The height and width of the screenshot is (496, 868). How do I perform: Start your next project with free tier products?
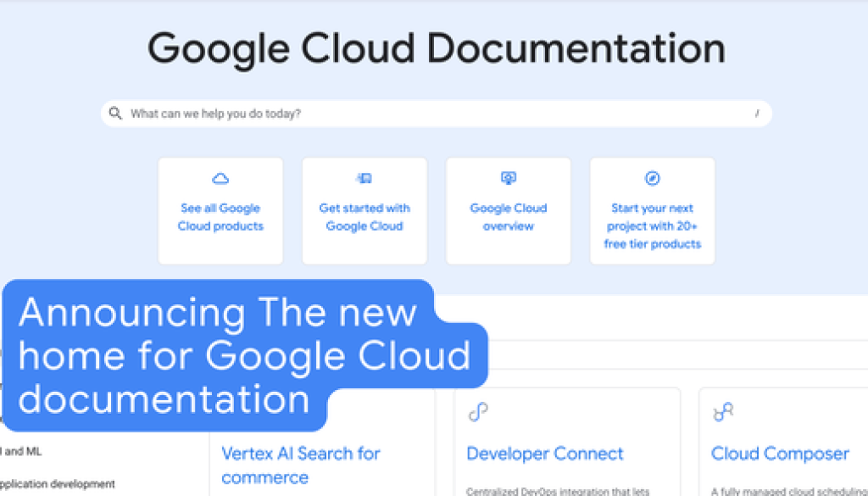coord(651,226)
